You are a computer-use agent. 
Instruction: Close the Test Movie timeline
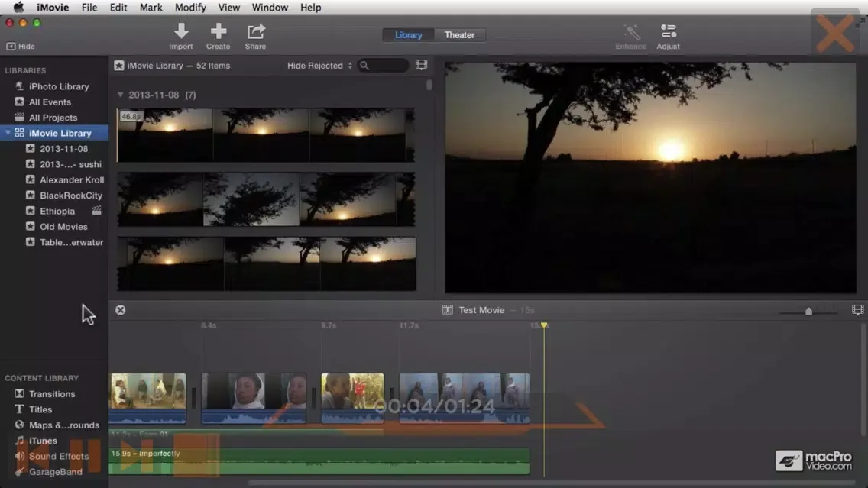coord(120,310)
